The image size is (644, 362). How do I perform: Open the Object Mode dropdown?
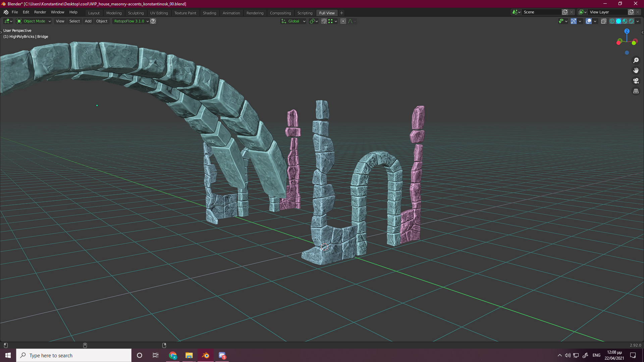34,21
